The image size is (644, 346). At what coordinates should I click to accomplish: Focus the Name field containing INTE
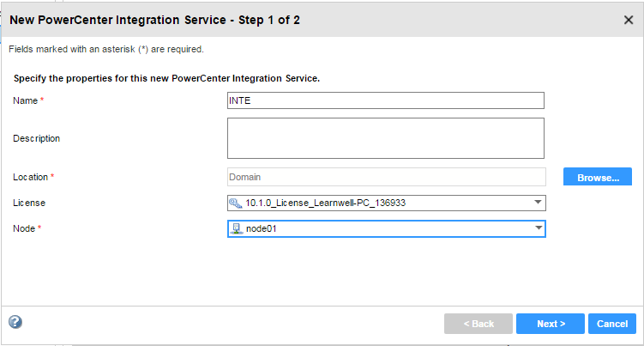(x=386, y=100)
